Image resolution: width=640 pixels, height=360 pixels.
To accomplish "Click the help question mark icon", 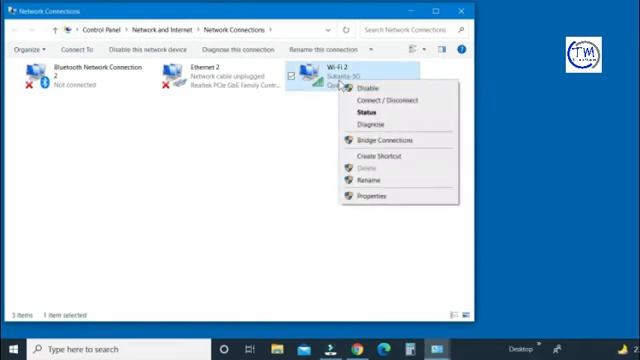I will pyautogui.click(x=462, y=49).
